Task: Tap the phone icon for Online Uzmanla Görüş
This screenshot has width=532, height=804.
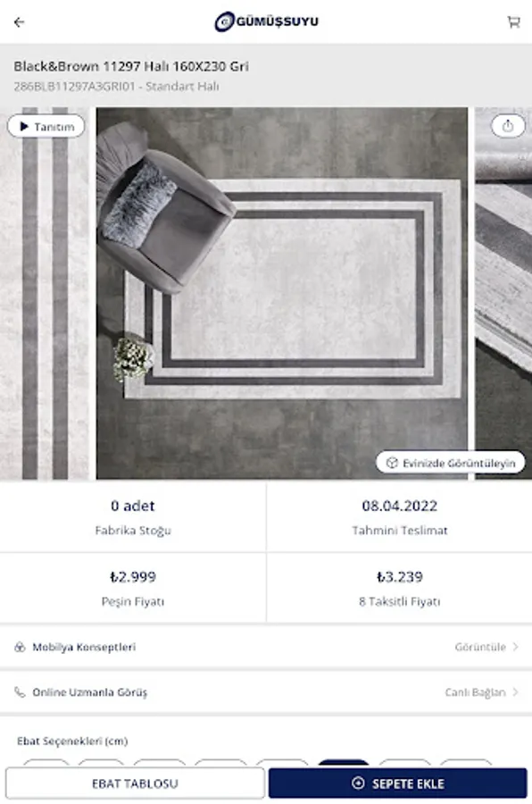Action: click(x=20, y=692)
